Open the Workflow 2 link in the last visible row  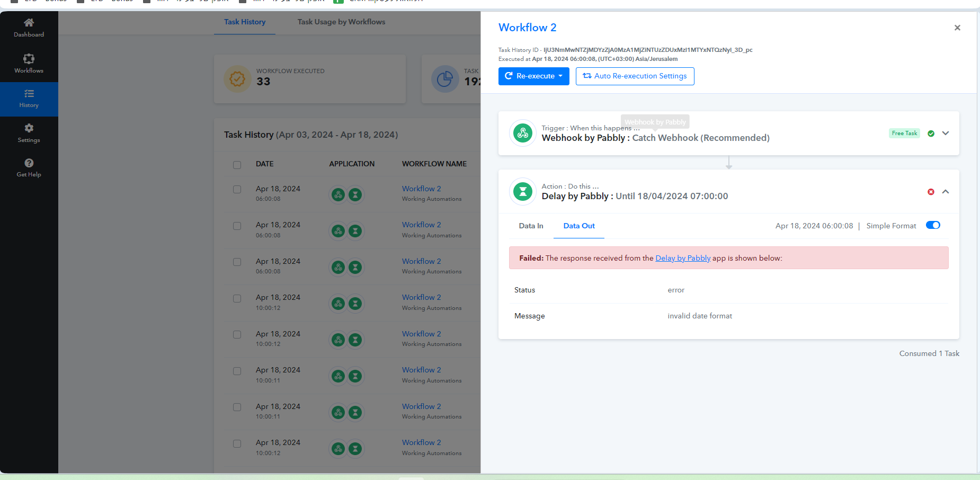click(421, 442)
